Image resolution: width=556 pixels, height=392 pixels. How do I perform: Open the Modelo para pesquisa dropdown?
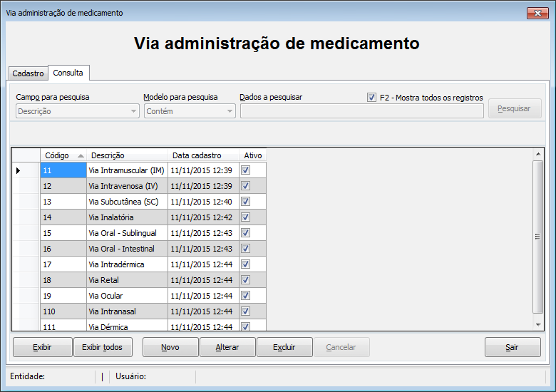pyautogui.click(x=190, y=111)
